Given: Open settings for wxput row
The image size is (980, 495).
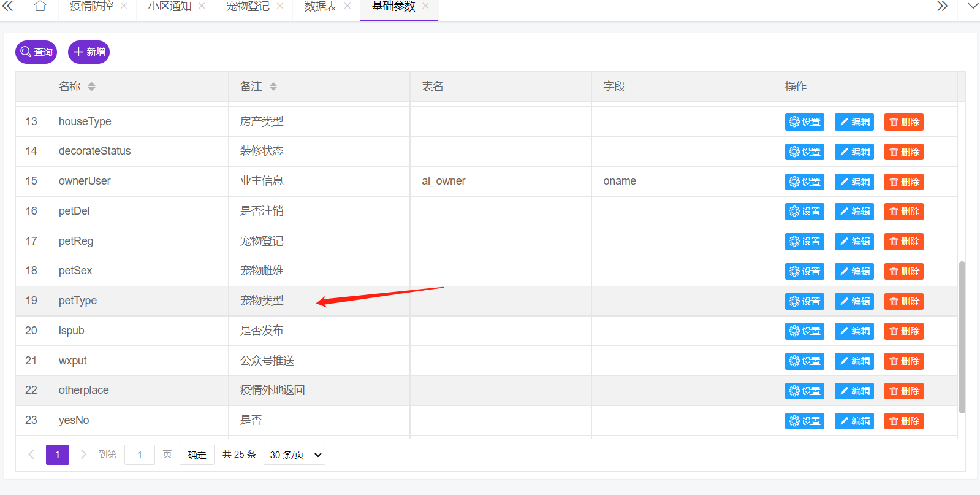Looking at the screenshot, I should coord(805,361).
